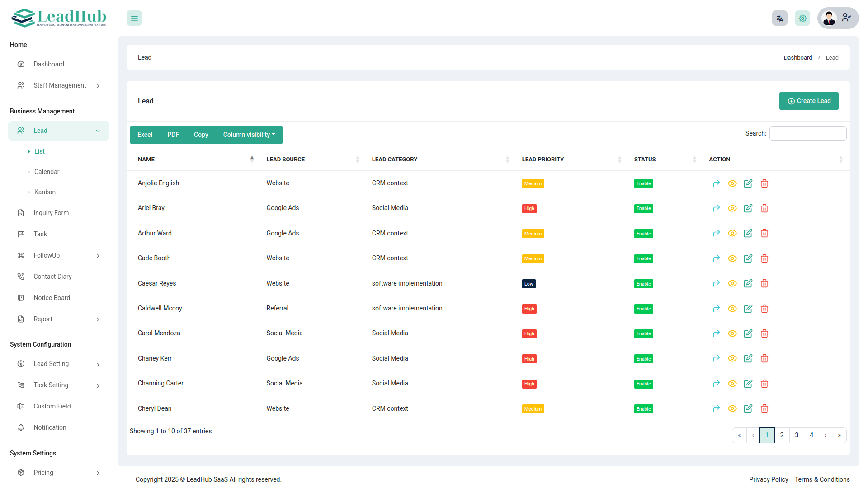Image resolution: width=868 pixels, height=488 pixels.
Task: Click the Search input field
Action: (808, 133)
